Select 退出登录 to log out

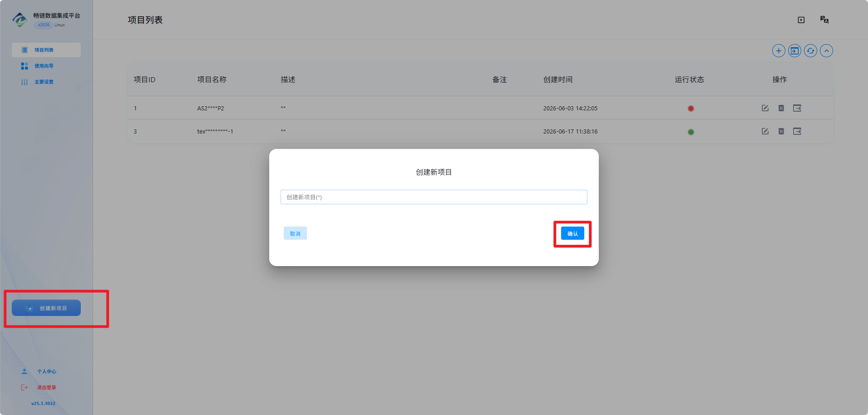46,387
